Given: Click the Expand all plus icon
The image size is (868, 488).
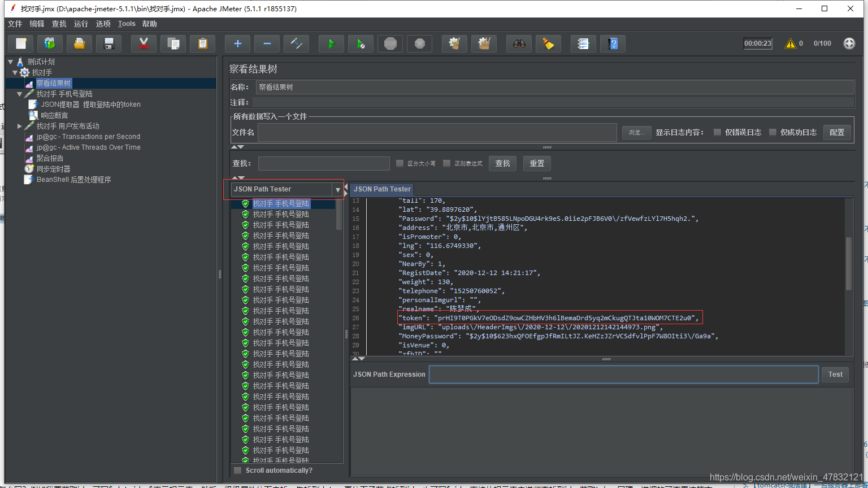Looking at the screenshot, I should (x=237, y=43).
